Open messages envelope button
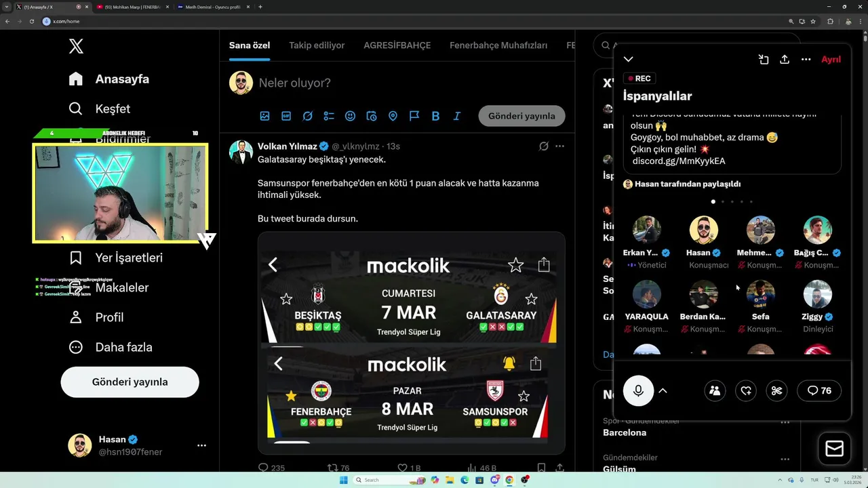868x488 pixels. click(x=835, y=449)
